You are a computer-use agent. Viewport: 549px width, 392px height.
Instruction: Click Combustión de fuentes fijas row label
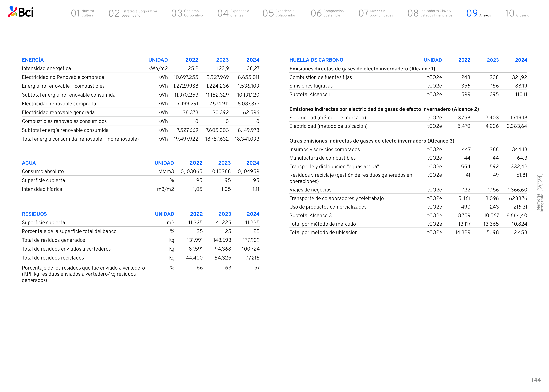click(321, 77)
